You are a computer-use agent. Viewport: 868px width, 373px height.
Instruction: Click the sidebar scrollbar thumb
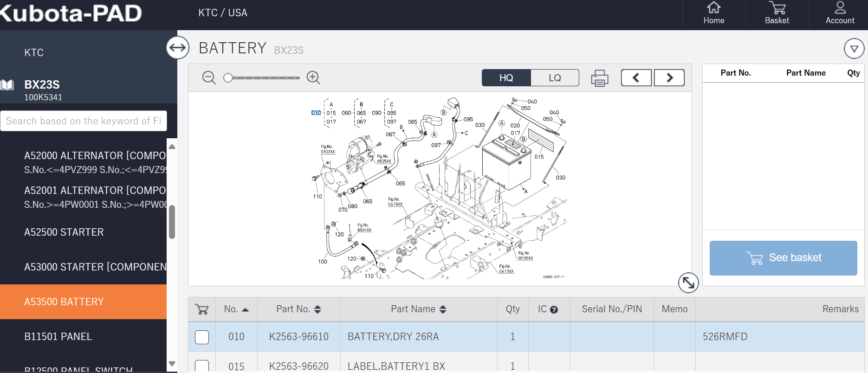[172, 222]
